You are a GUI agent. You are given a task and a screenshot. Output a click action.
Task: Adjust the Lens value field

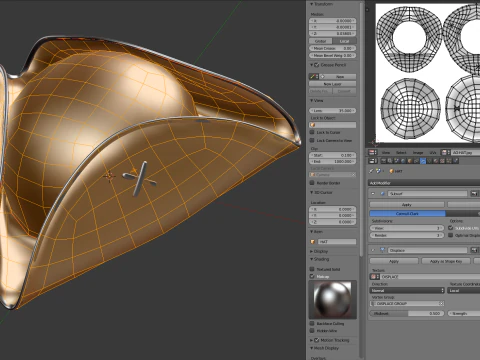point(333,110)
